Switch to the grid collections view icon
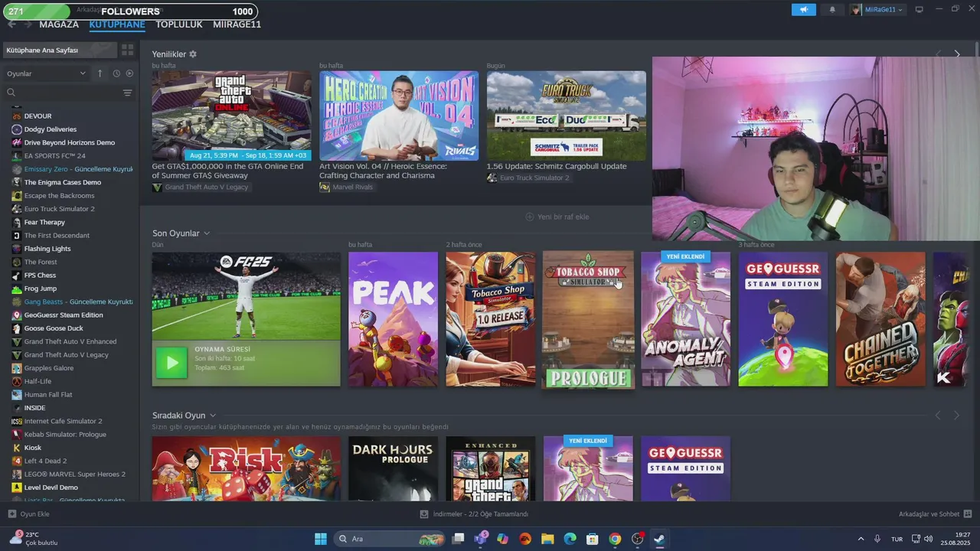This screenshot has height=551, width=980. click(127, 50)
